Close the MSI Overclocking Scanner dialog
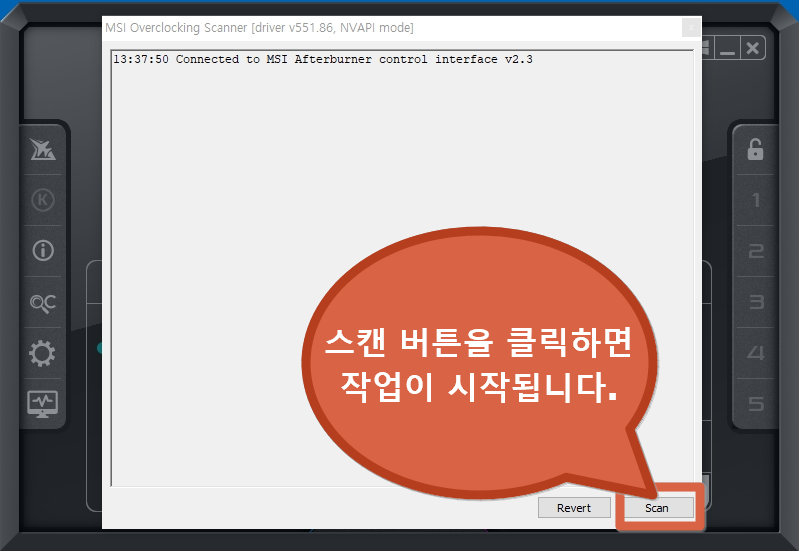 tap(691, 28)
